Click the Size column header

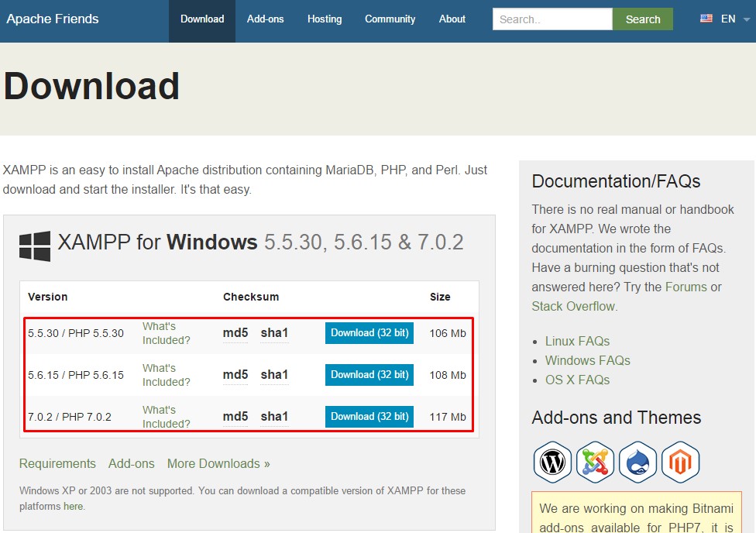coord(440,297)
